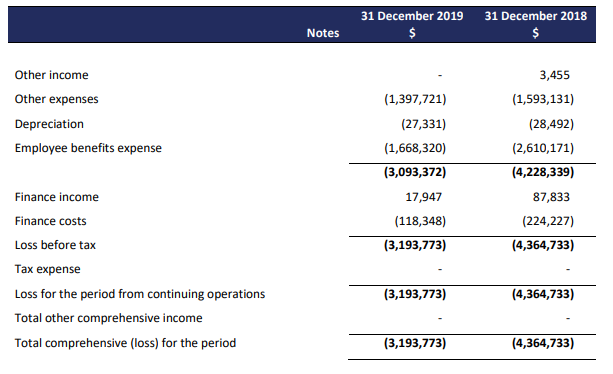Select the Tax expense row label
The height and width of the screenshot is (374, 613).
point(48,269)
